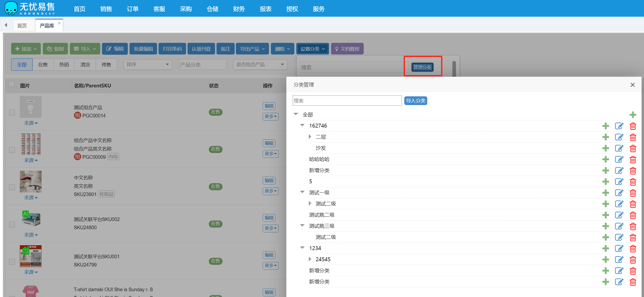Delete the 二层 category
This screenshot has height=297, width=644.
coord(633,137)
